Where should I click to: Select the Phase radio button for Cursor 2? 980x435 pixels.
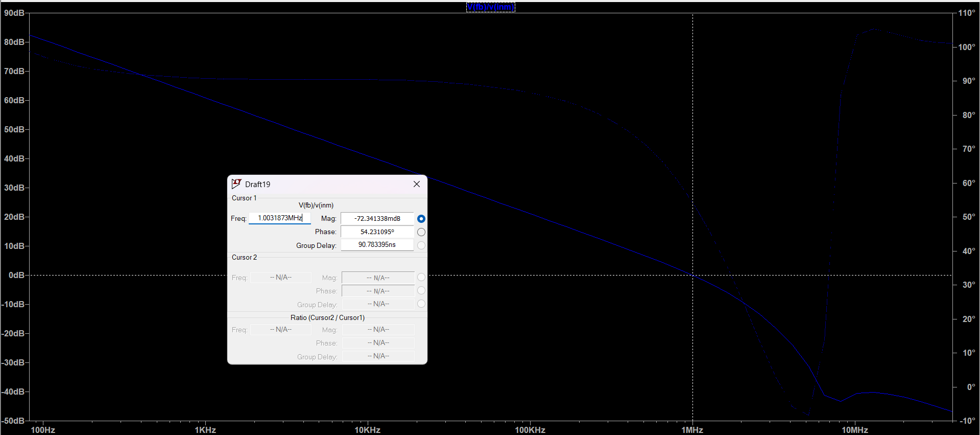[421, 290]
